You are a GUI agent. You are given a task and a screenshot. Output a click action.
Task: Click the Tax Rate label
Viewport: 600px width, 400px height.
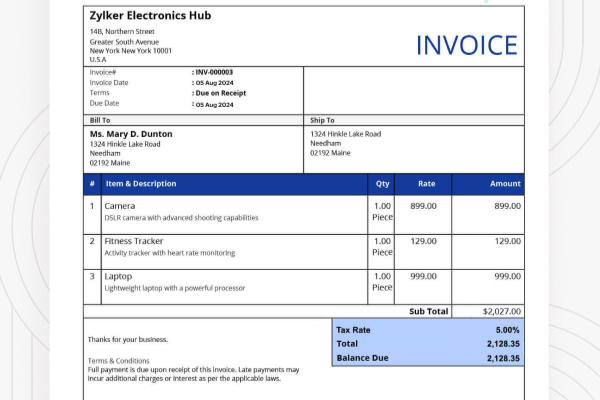[353, 330]
